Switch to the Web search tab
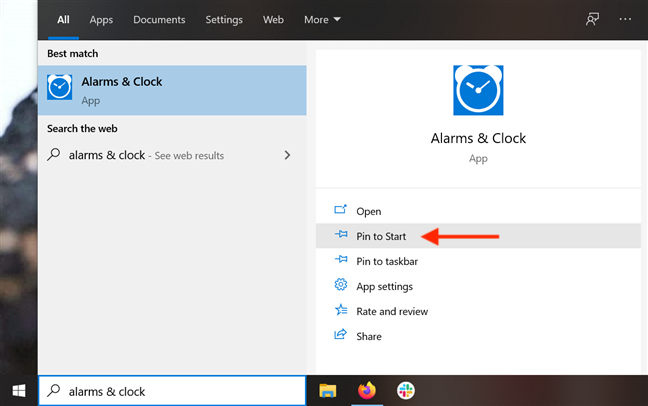The width and height of the screenshot is (648, 406). pos(273,19)
